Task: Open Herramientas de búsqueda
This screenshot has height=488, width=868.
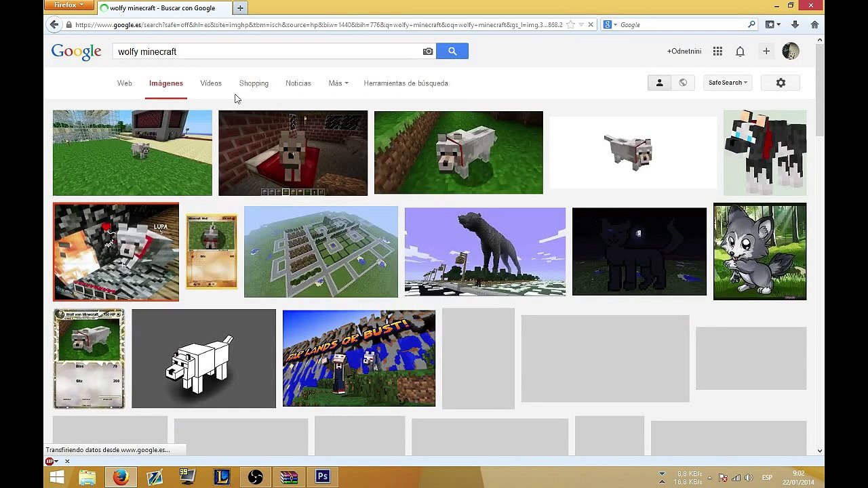Action: click(x=406, y=83)
